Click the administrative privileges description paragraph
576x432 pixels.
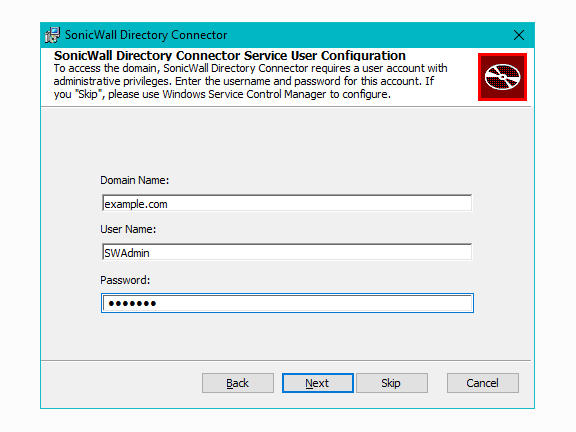[x=251, y=81]
